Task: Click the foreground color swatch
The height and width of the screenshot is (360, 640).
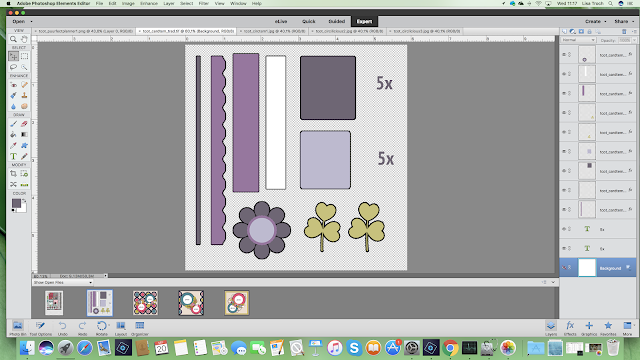Action: point(16,203)
